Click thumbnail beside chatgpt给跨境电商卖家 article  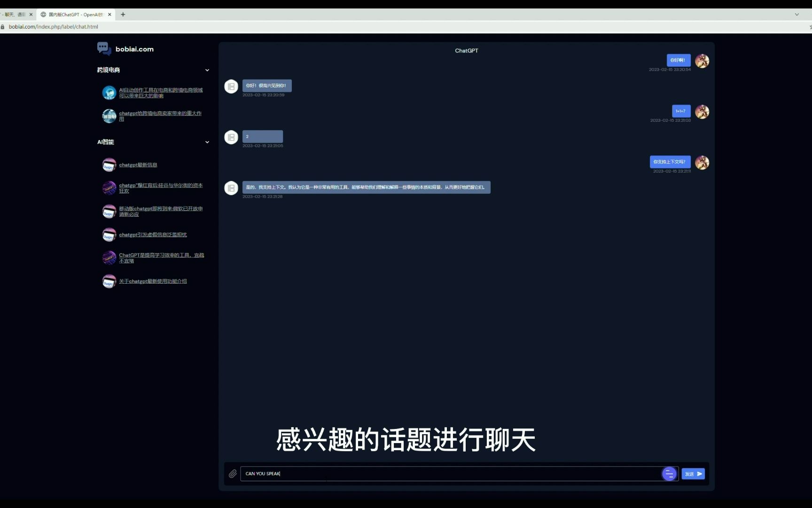click(x=109, y=116)
